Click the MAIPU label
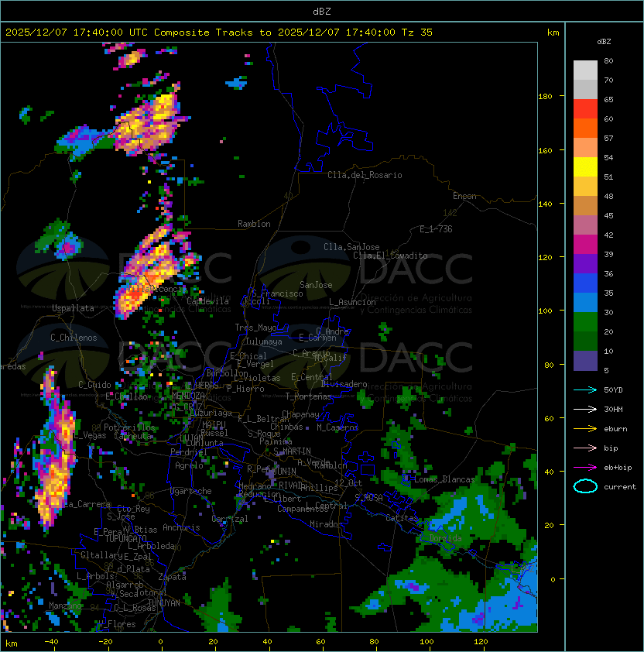The width and height of the screenshot is (644, 652). click(214, 425)
